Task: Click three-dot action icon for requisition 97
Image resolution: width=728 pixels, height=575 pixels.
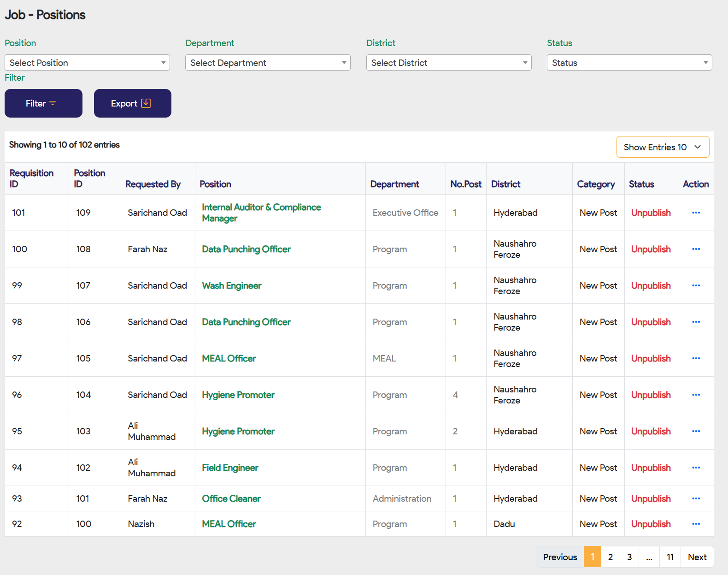Action: tap(696, 358)
